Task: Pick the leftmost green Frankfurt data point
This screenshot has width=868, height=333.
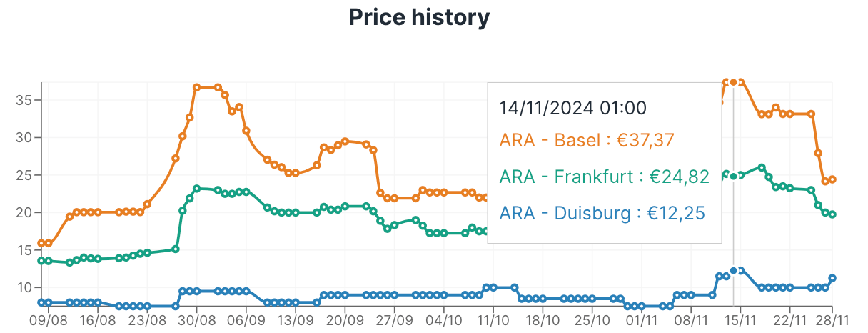Action: pos(41,261)
